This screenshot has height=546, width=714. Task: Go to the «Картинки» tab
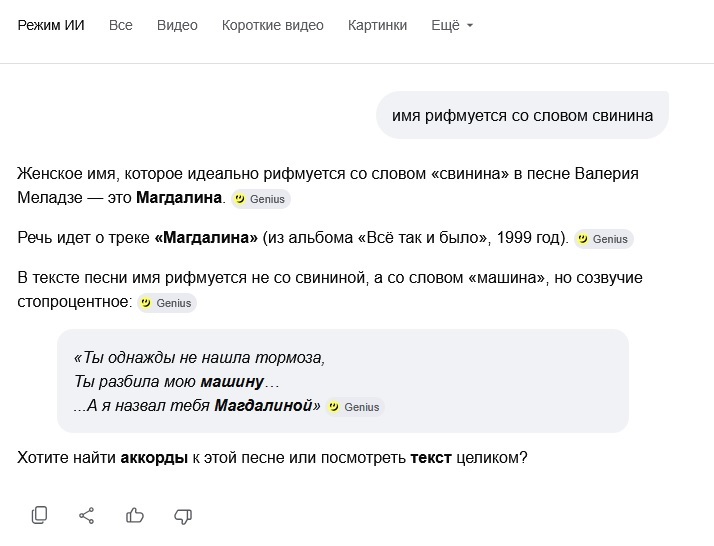click(377, 25)
